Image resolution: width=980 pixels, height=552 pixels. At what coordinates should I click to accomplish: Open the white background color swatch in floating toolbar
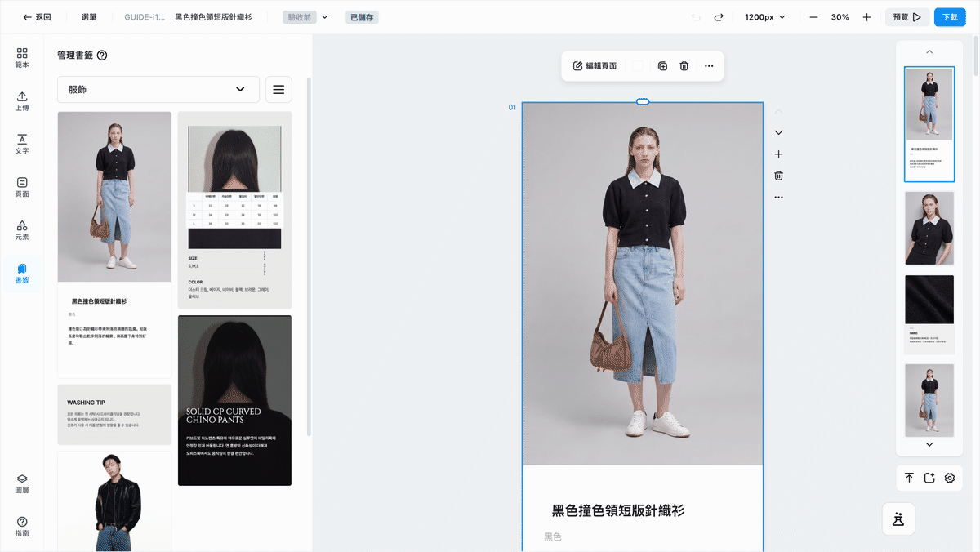(x=639, y=65)
